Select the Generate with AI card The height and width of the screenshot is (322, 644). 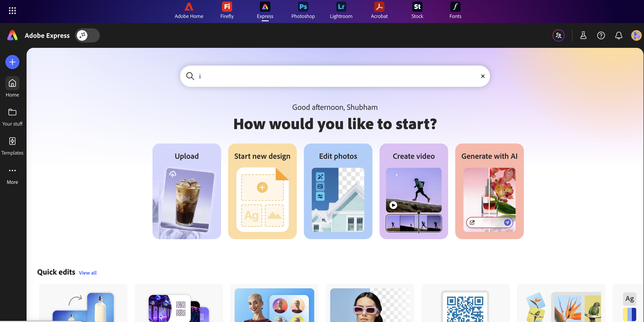pos(489,191)
